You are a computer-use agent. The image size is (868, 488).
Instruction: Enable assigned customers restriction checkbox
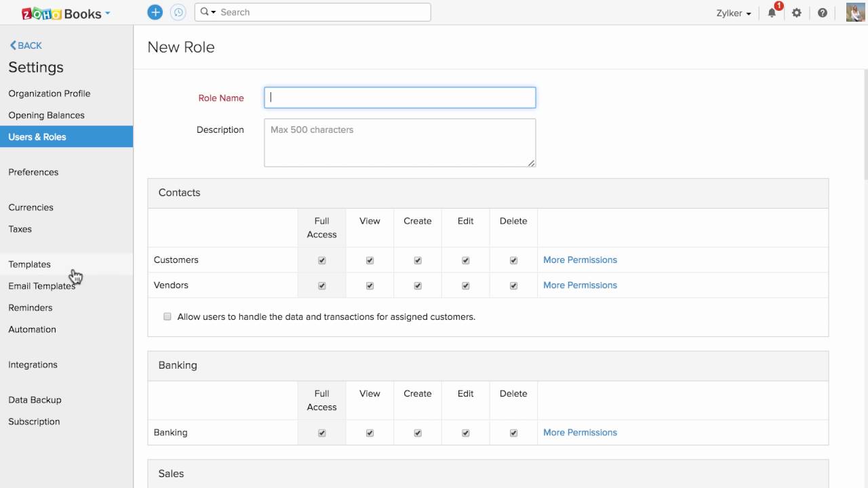click(167, 317)
